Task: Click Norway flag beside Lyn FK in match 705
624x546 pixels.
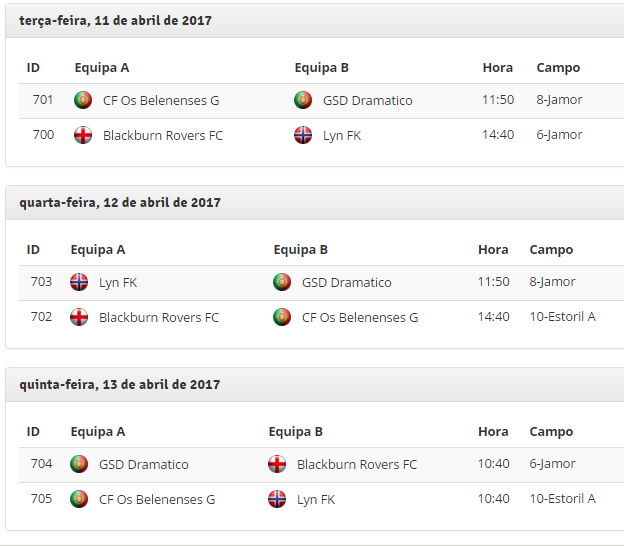Action: (x=277, y=499)
